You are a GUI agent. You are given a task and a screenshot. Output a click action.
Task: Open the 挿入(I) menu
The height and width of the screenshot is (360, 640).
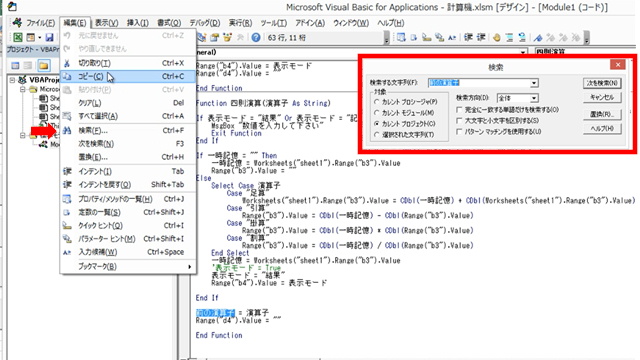click(138, 23)
